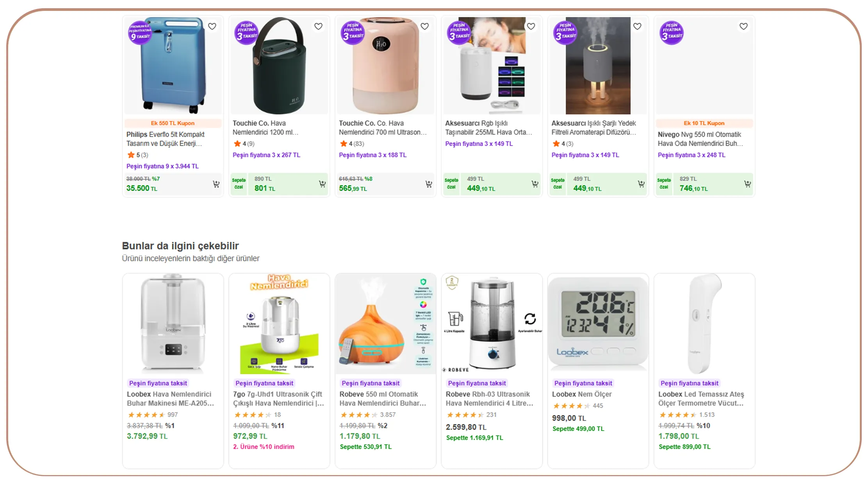The height and width of the screenshot is (484, 868).
Task: Favorite the Nivego humidifier product
Action: [x=743, y=26]
